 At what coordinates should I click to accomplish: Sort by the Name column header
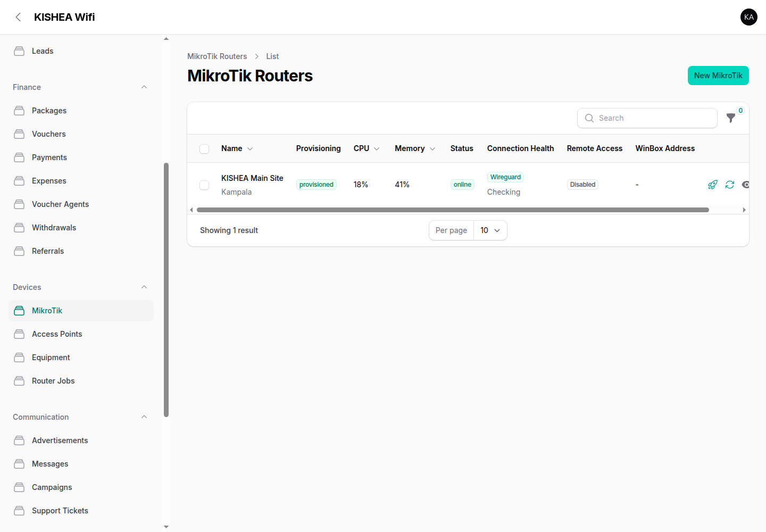tap(237, 148)
